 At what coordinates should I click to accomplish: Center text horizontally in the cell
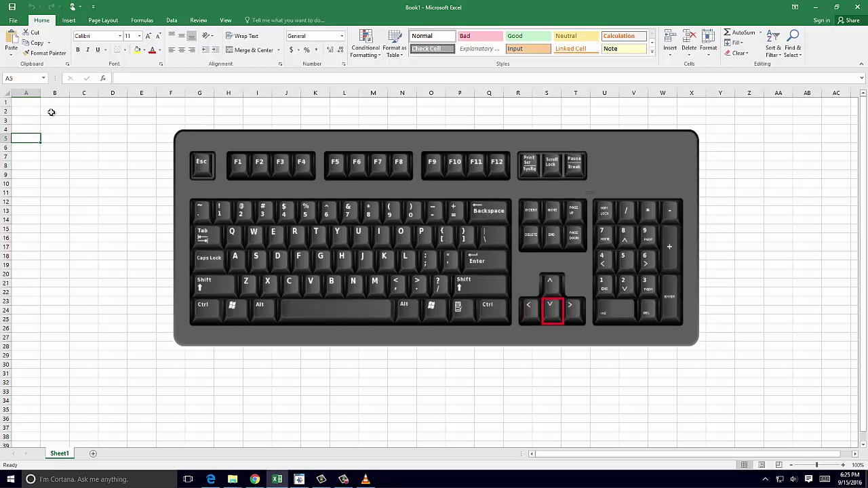click(x=182, y=50)
